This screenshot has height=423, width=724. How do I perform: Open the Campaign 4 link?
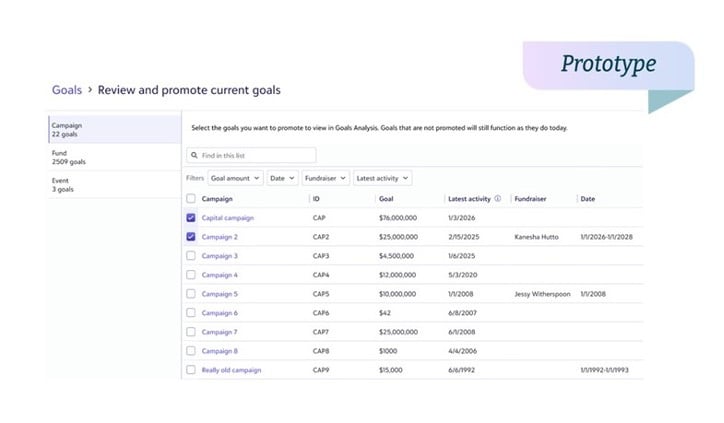coord(219,275)
